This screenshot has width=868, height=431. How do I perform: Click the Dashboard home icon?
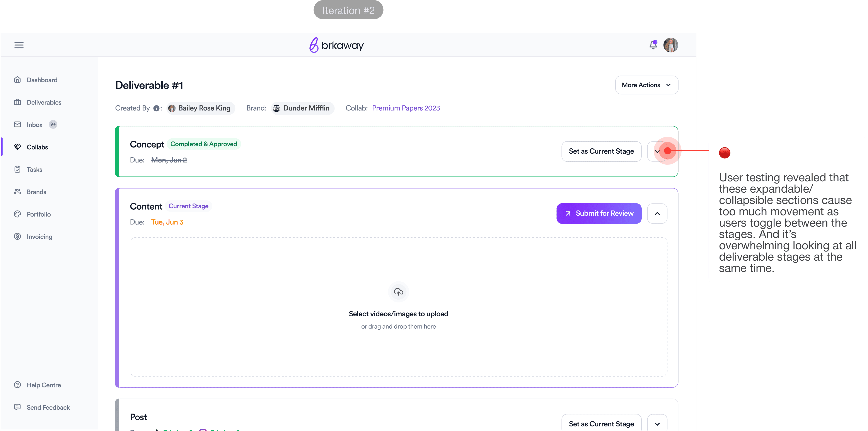click(x=17, y=80)
